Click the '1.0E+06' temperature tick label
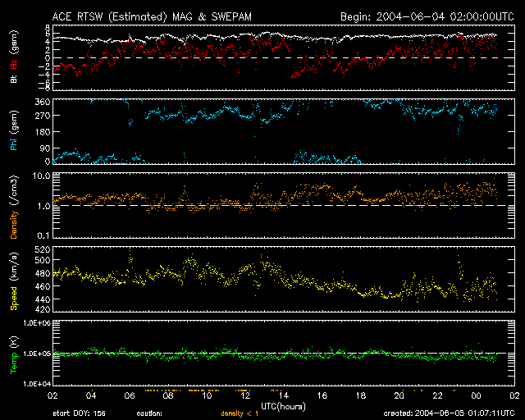The width and height of the screenshot is (525, 420). pyautogui.click(x=37, y=323)
